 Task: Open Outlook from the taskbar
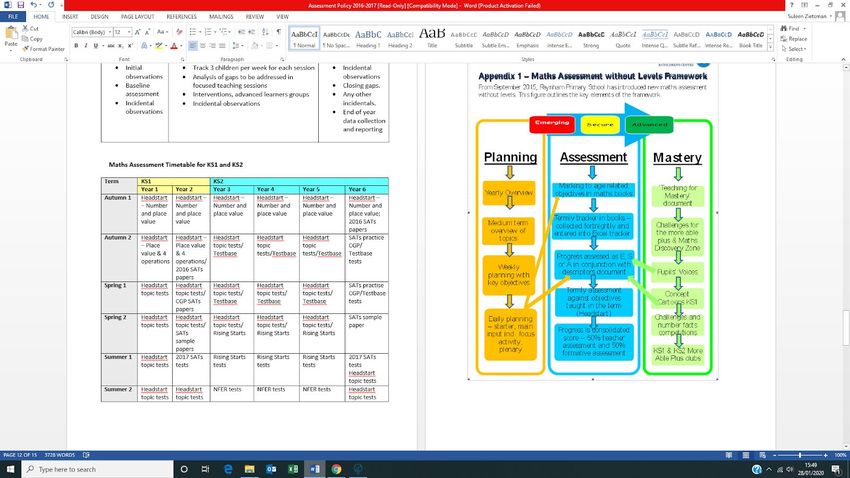pyautogui.click(x=271, y=469)
